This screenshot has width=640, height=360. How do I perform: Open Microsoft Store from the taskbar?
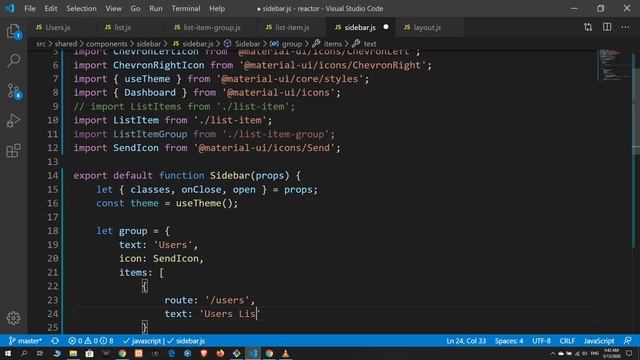pyautogui.click(x=89, y=353)
